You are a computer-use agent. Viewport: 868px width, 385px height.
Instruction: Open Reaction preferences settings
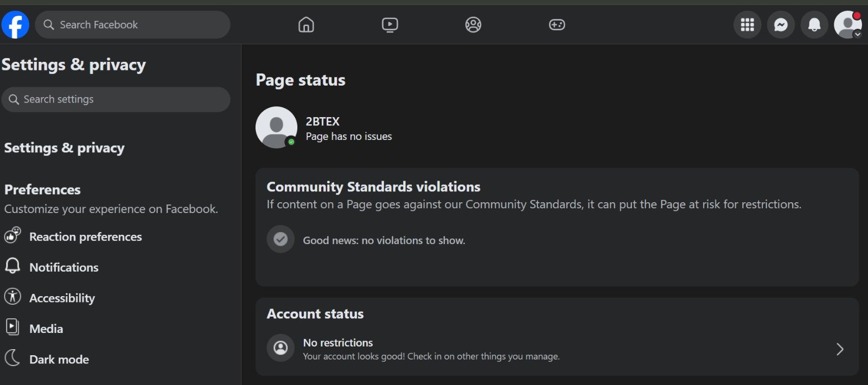pyautogui.click(x=86, y=236)
